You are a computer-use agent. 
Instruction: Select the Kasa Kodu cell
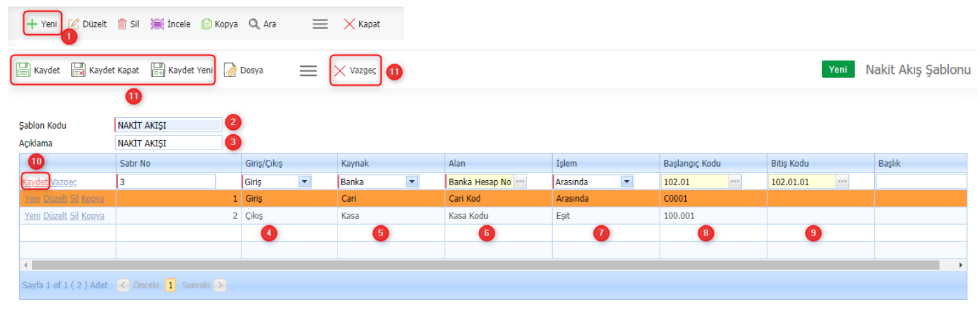tap(498, 216)
